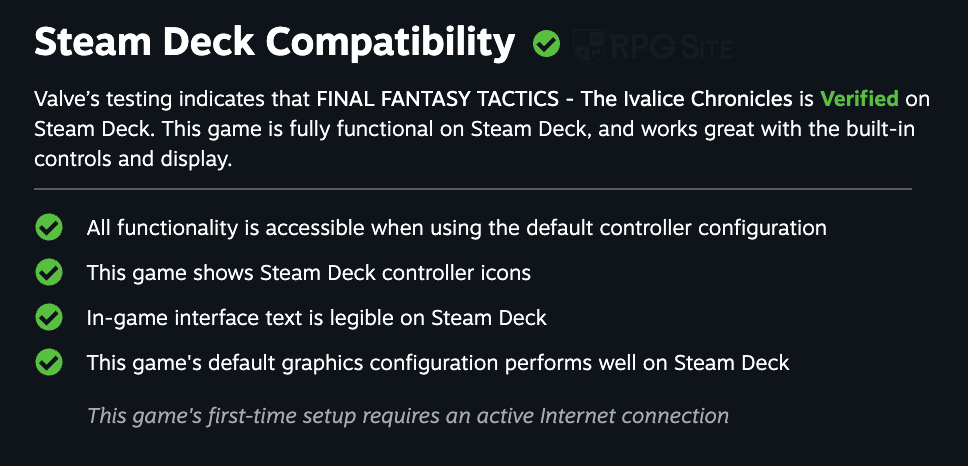Click the checkmark for interface text legibility

pyautogui.click(x=49, y=318)
